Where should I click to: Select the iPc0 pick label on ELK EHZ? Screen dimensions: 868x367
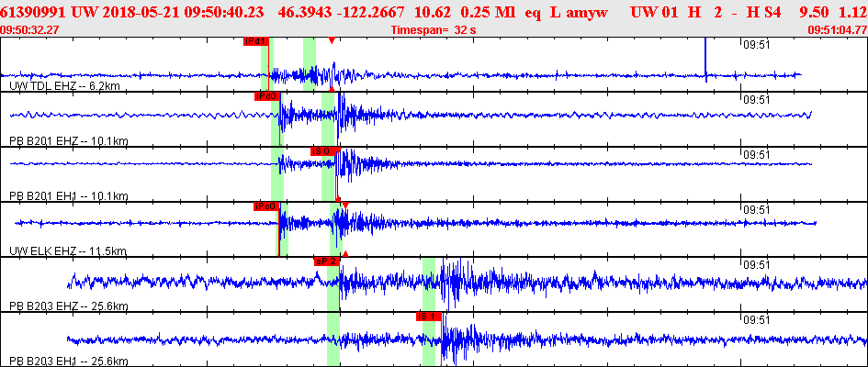tap(266, 206)
